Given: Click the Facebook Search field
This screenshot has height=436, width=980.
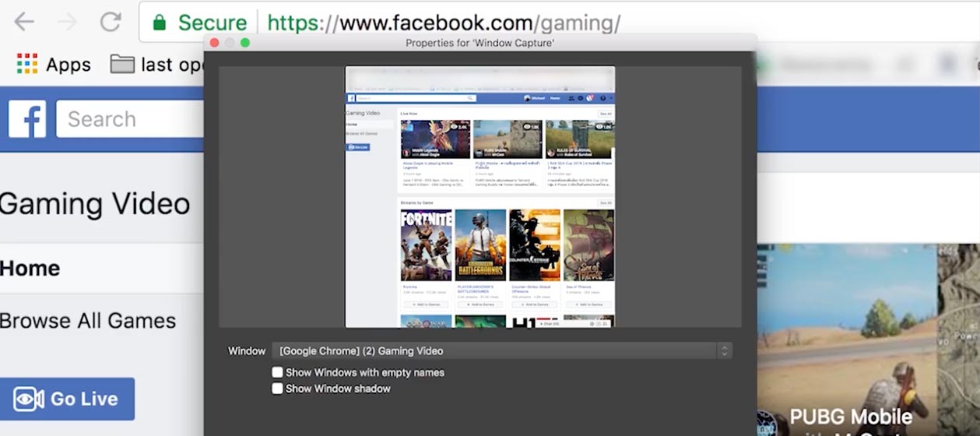Looking at the screenshot, I should (130, 119).
